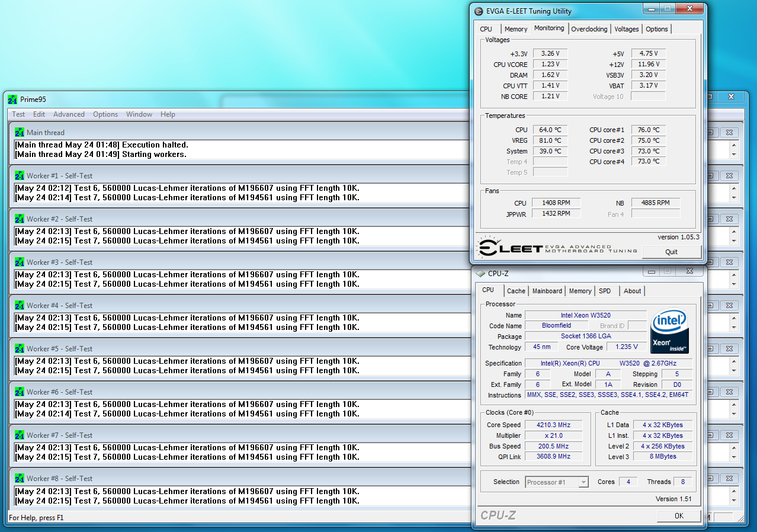Click the E-LEET logo banner
The image size is (757, 532).
coord(557,248)
